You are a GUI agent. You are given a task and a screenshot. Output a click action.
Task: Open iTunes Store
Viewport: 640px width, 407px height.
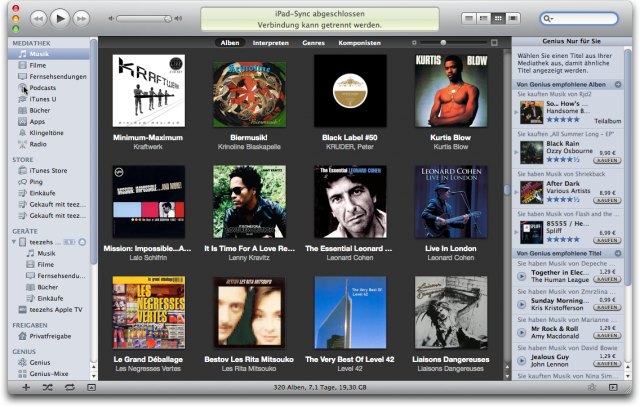pyautogui.click(x=49, y=171)
